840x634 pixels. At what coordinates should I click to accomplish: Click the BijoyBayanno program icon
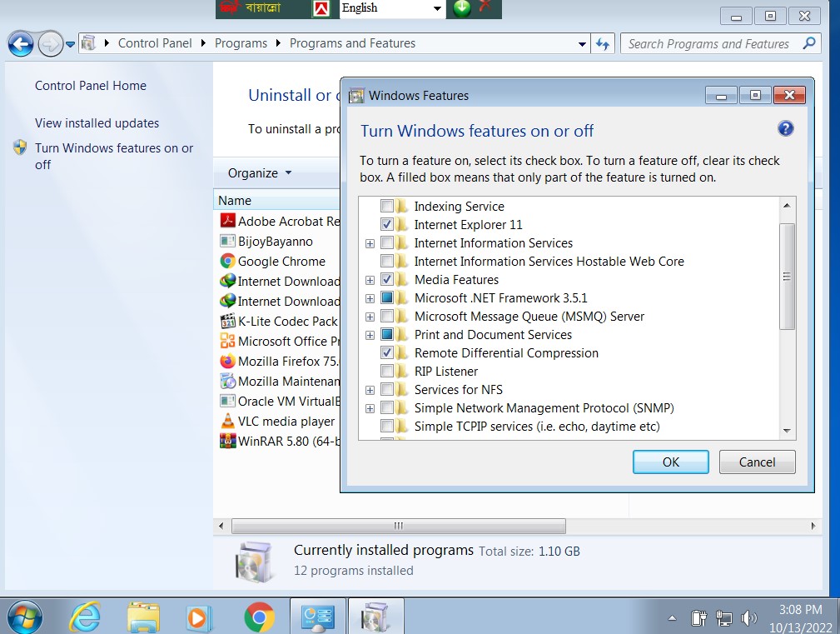tap(227, 241)
